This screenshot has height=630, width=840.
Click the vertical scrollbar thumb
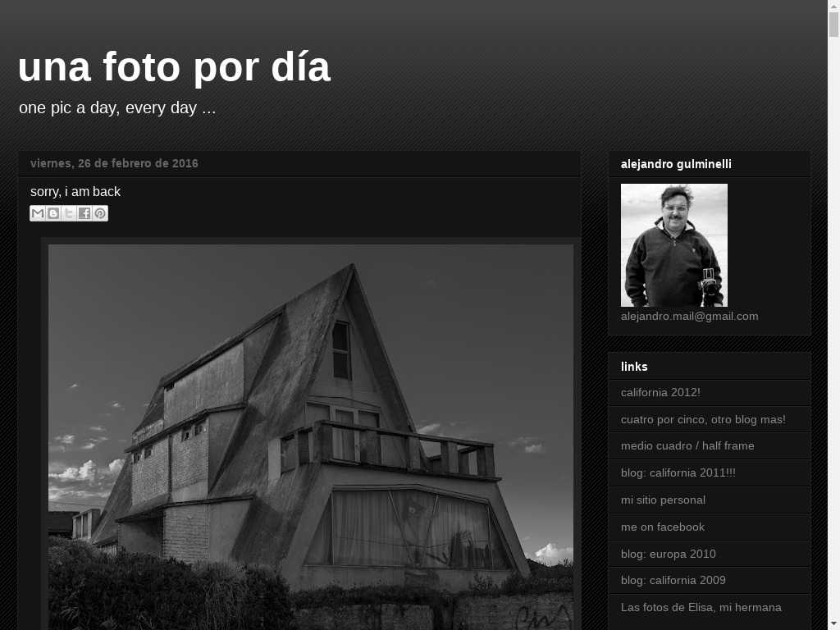[x=833, y=25]
